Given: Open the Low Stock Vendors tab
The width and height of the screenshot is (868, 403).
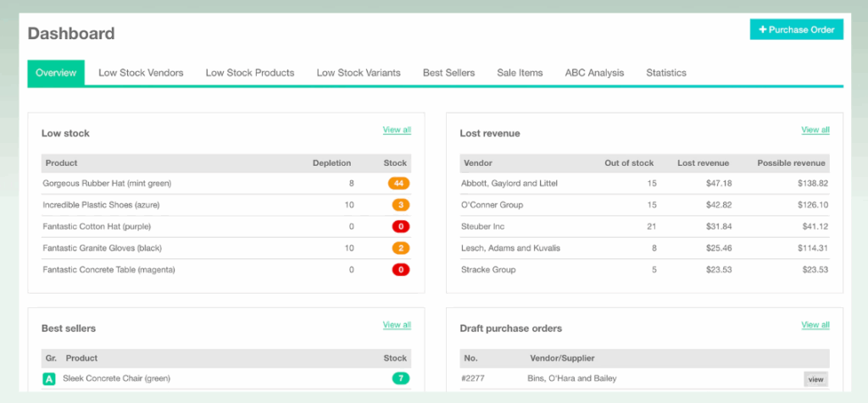Looking at the screenshot, I should (141, 73).
